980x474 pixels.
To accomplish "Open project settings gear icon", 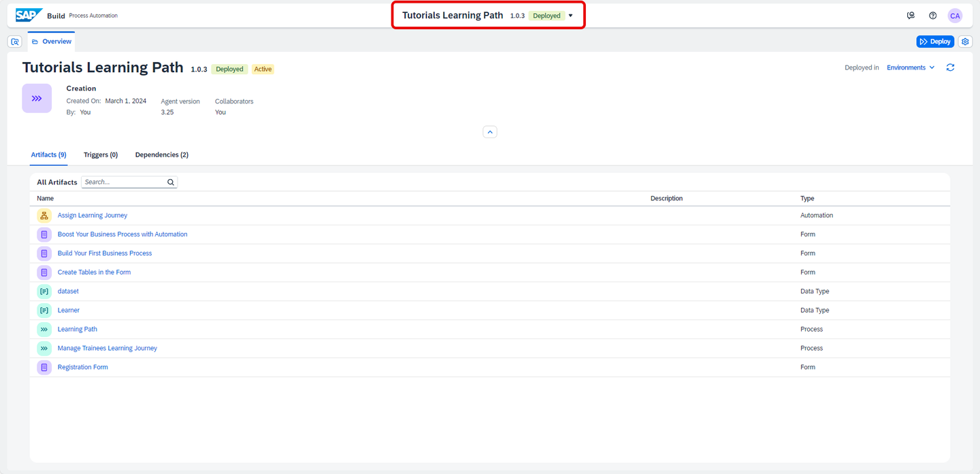I will (965, 42).
